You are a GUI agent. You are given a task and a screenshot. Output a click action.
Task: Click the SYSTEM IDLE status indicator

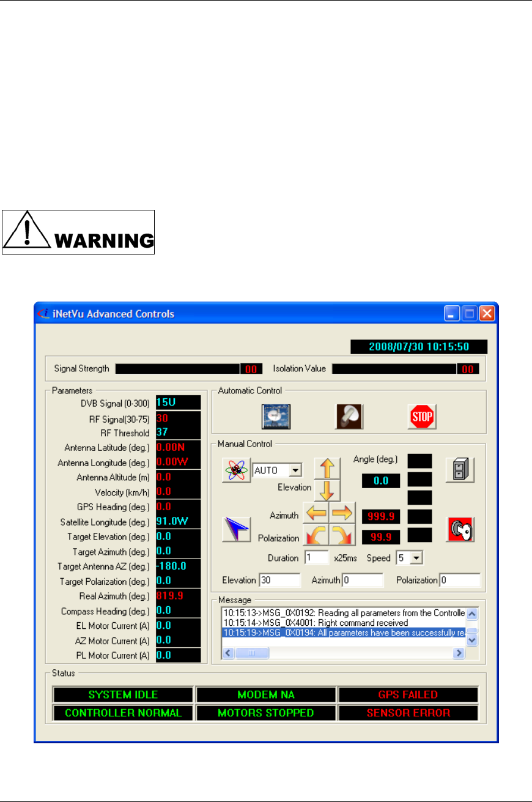click(x=123, y=695)
